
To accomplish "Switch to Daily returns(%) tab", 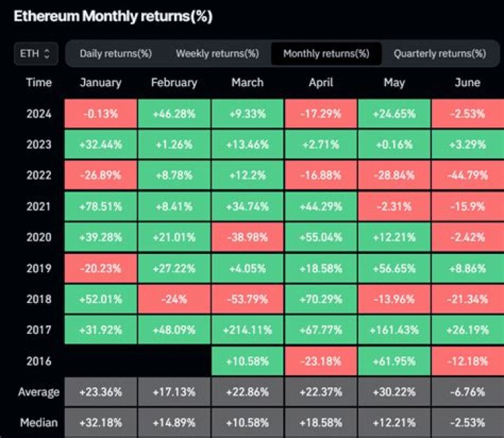I will pyautogui.click(x=115, y=53).
